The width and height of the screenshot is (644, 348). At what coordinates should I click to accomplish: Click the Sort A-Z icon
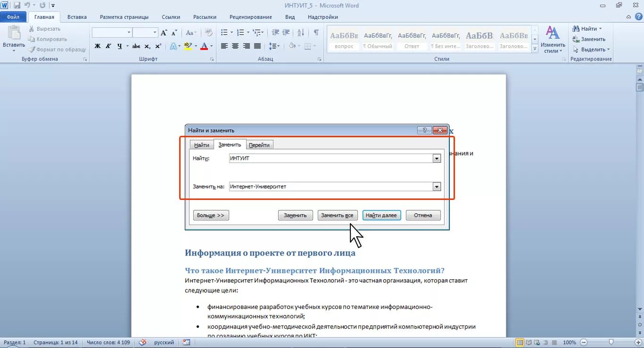pyautogui.click(x=300, y=33)
